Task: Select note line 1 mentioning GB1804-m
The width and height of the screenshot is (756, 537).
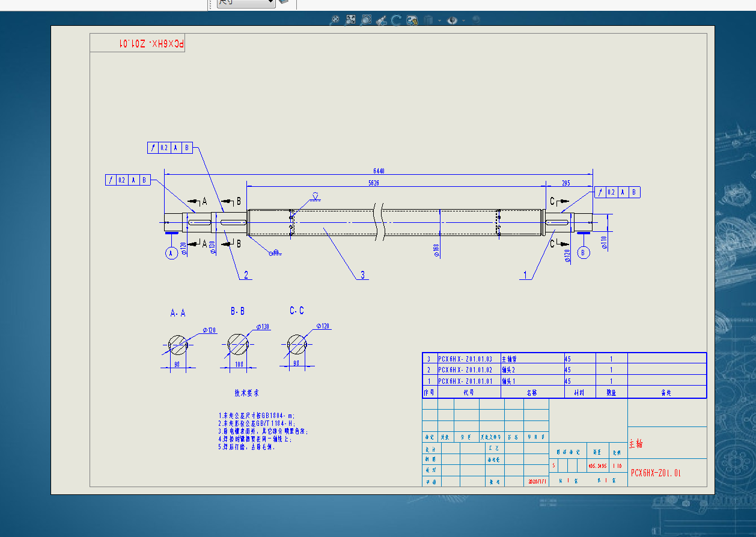Action: [257, 416]
